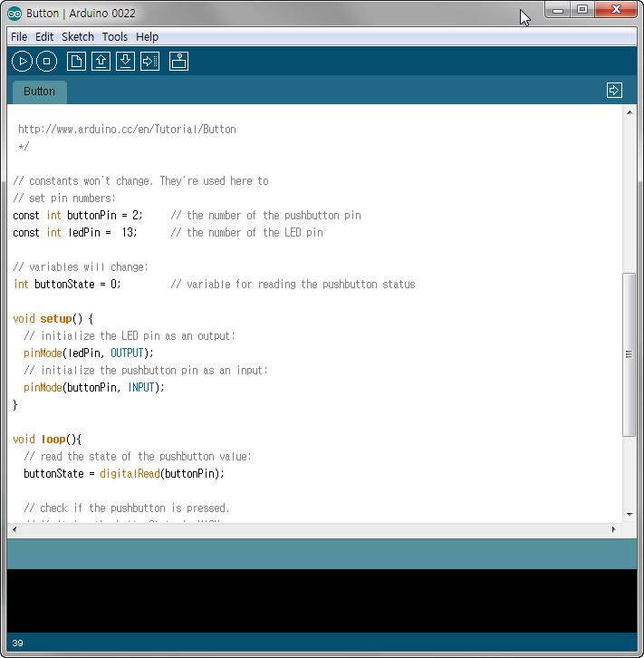This screenshot has width=644, height=658.
Task: Click the horizontal scrollbar left arrow
Action: (14, 529)
